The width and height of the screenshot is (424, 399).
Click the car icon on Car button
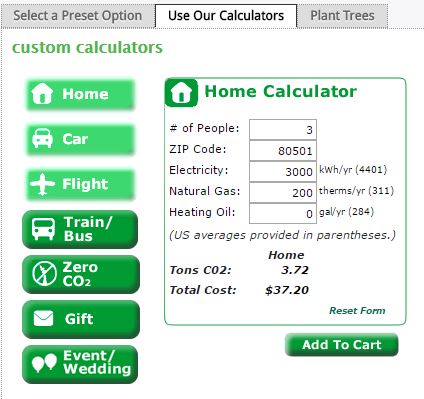42,138
